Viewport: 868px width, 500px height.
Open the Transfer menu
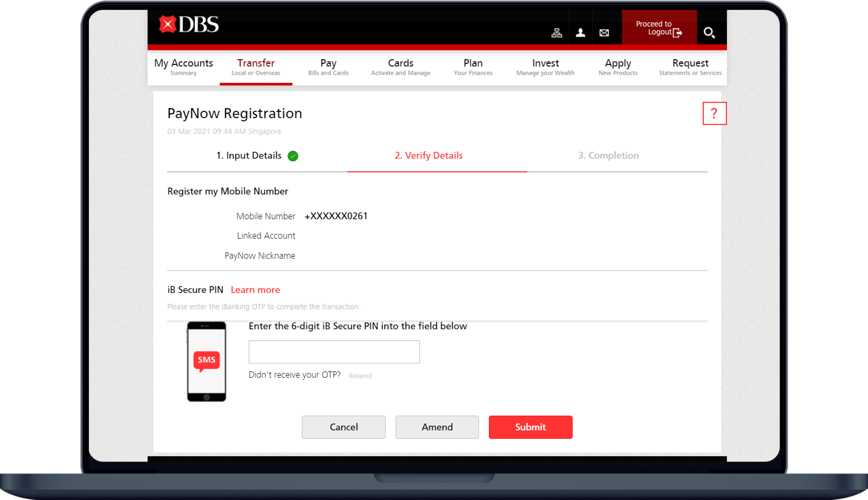tap(256, 67)
